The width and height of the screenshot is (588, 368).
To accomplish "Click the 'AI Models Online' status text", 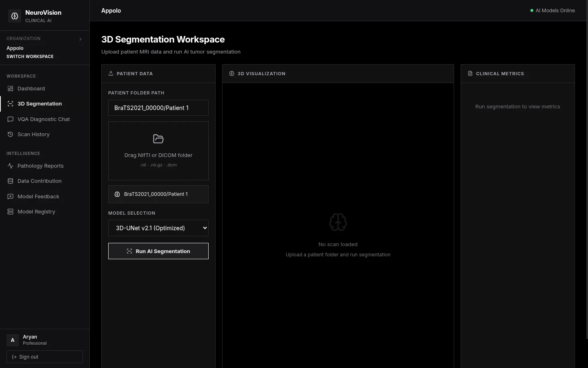I will coord(555,11).
